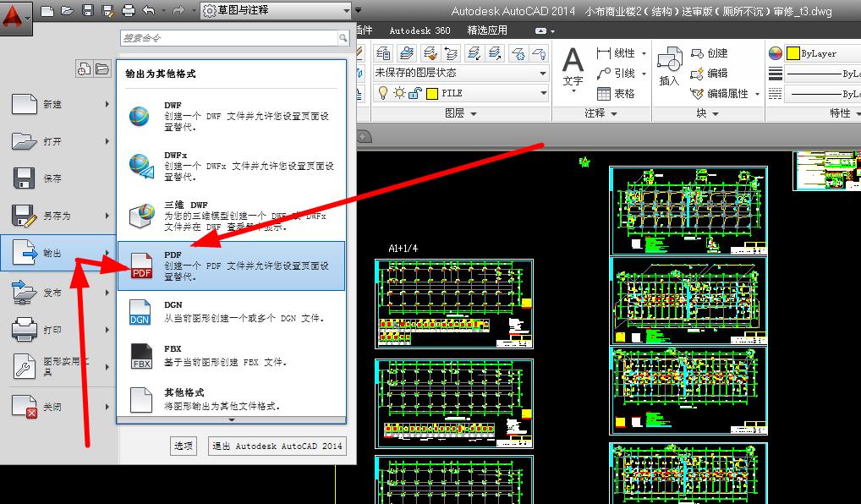Screen dimensions: 861x504
Task: Select 打开 in the application menu
Action: pyautogui.click(x=59, y=141)
